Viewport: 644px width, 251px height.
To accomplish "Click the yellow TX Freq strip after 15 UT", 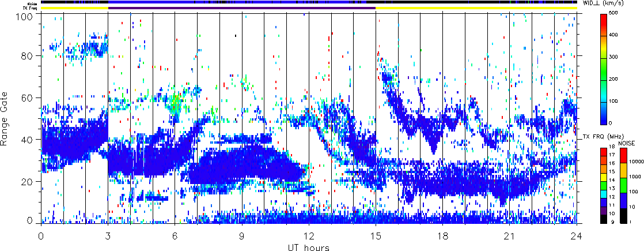I will (475, 8).
